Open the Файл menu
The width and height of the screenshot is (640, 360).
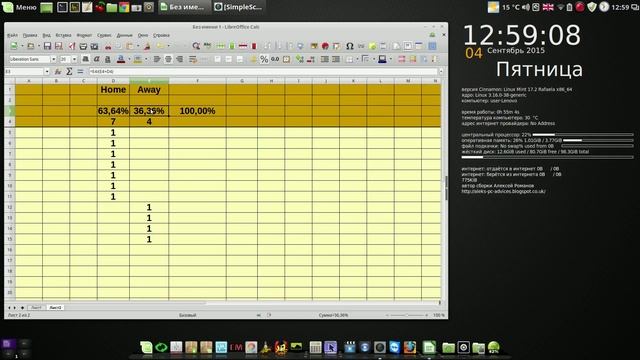(x=13, y=35)
